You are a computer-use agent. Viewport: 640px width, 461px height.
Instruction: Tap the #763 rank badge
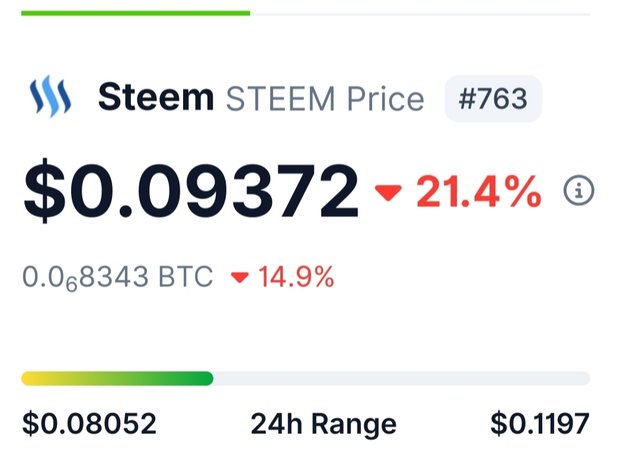click(x=493, y=99)
